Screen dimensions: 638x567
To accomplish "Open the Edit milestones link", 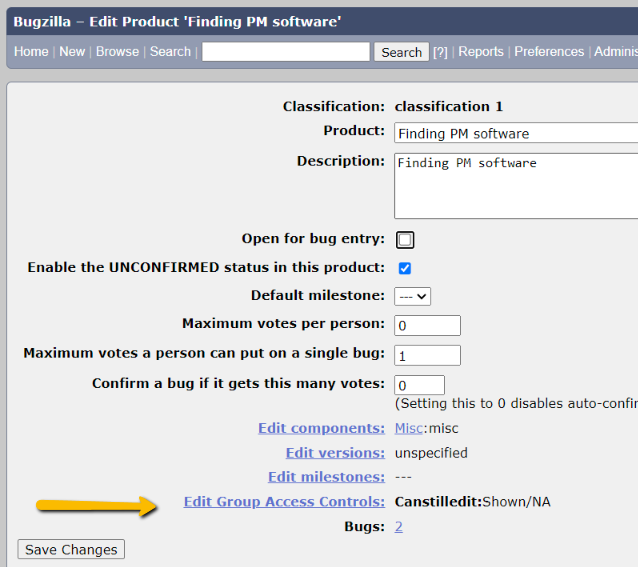I will click(x=326, y=477).
